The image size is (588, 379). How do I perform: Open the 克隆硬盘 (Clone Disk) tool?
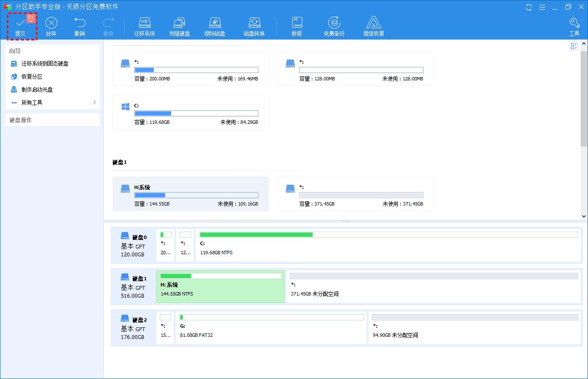click(x=179, y=23)
